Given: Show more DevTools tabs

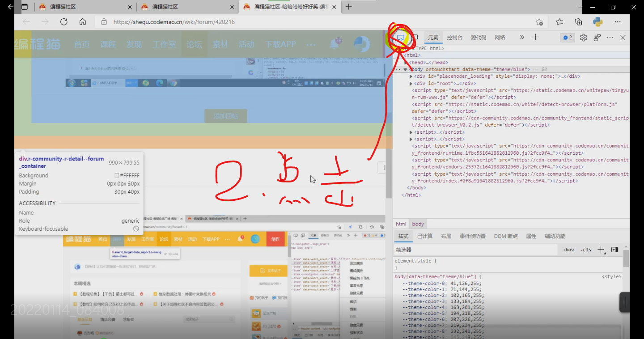Looking at the screenshot, I should click(521, 38).
